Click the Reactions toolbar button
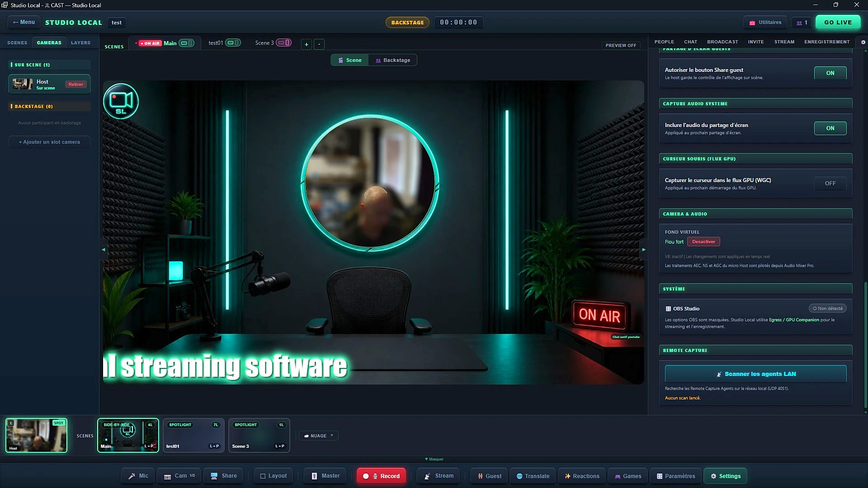The image size is (868, 488). 582,476
